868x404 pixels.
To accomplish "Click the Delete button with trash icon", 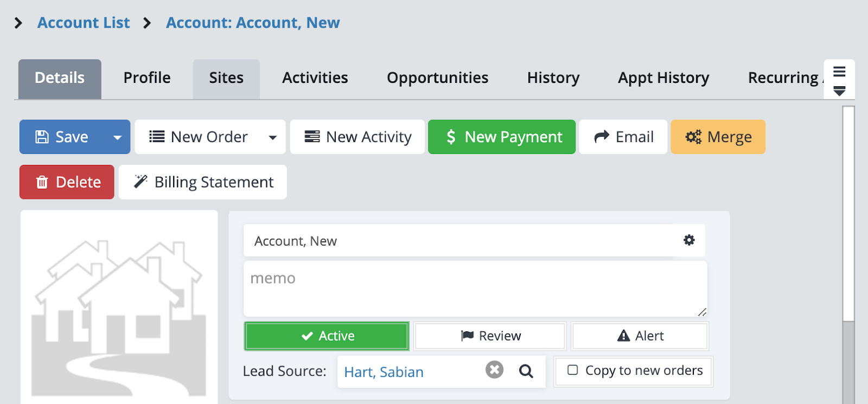I will click(67, 182).
